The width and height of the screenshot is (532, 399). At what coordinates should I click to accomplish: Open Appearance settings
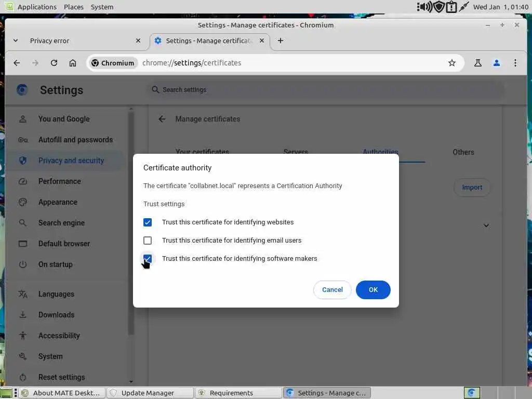pos(58,202)
